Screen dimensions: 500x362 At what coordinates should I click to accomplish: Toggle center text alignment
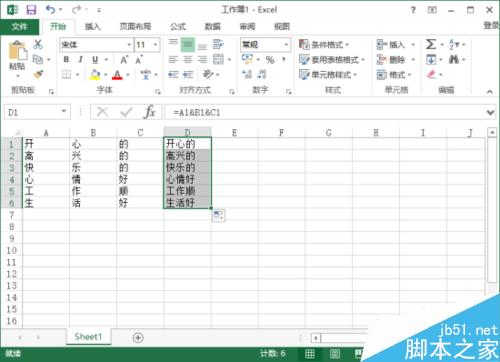[188, 60]
